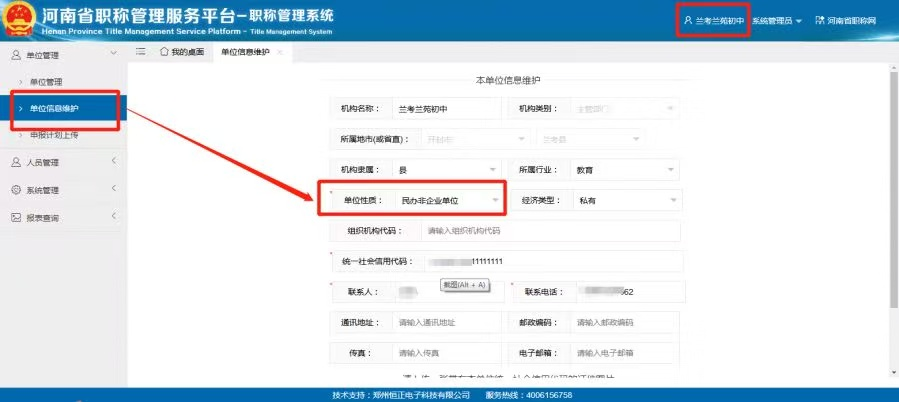Click the 报表查询 chart icon
Screen dimensions: 899x402
pos(16,218)
